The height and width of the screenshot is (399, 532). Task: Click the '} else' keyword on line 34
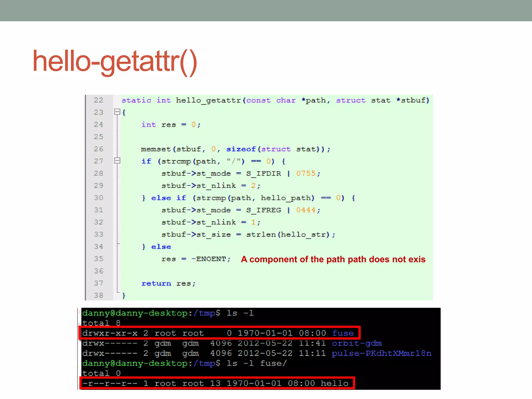click(x=156, y=247)
